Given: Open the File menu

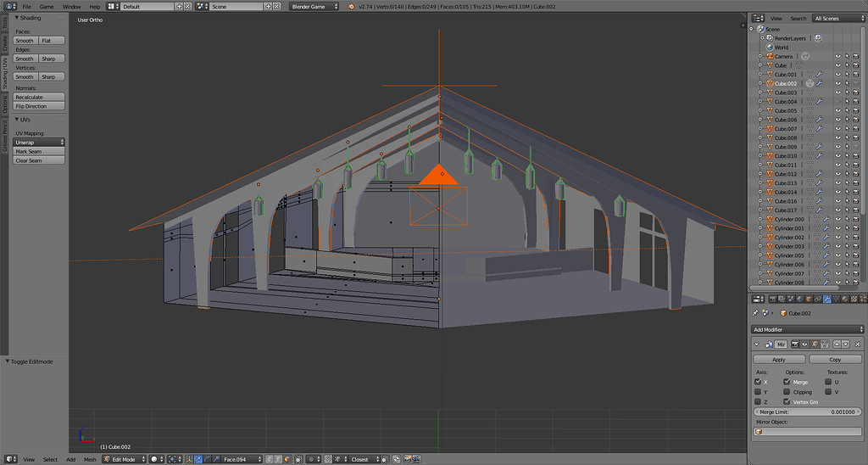Looking at the screenshot, I should coord(26,7).
